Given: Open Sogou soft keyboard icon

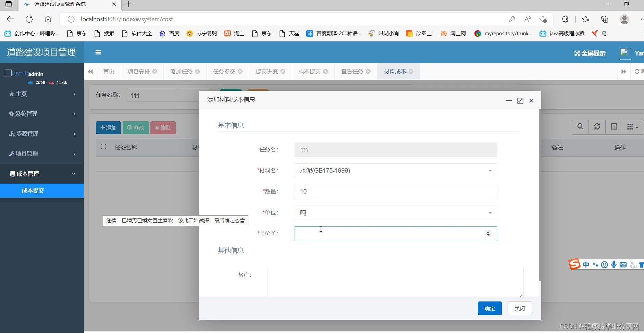Looking at the screenshot, I should click(x=623, y=264).
